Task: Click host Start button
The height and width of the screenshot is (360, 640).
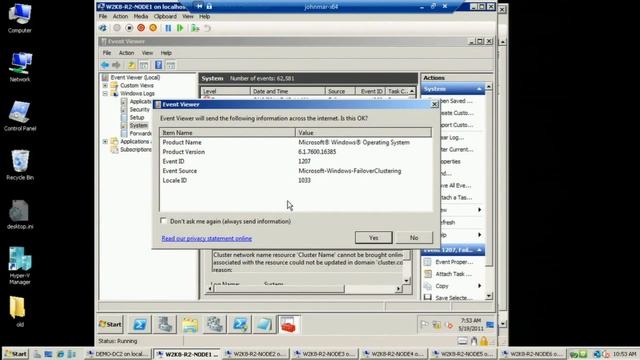Action: tap(16, 354)
